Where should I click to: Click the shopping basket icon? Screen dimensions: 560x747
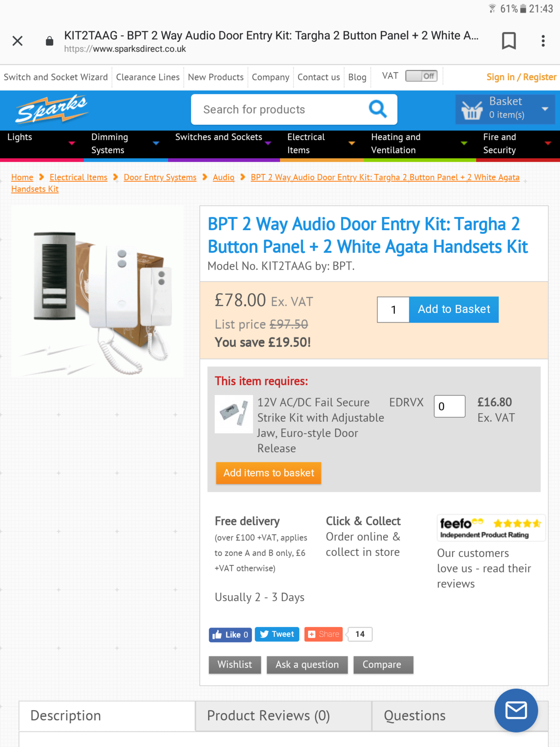coord(472,109)
